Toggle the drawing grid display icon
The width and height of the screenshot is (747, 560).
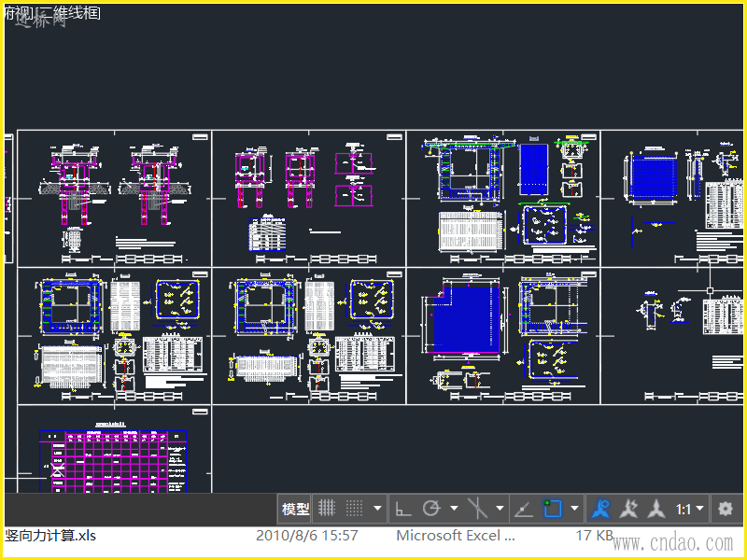coord(328,509)
